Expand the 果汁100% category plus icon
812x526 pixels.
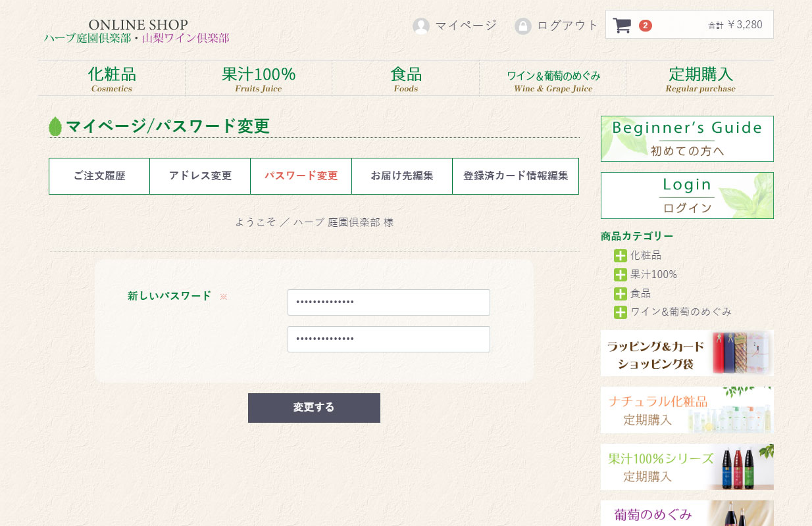pyautogui.click(x=620, y=275)
